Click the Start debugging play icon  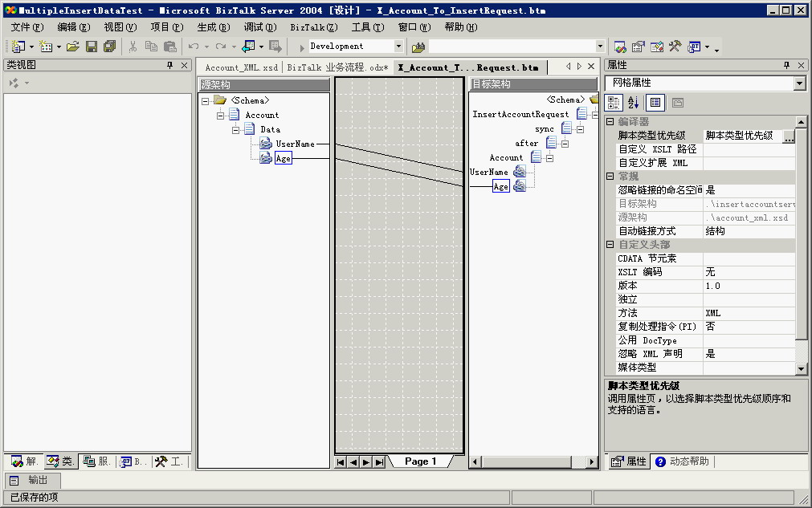click(x=301, y=47)
